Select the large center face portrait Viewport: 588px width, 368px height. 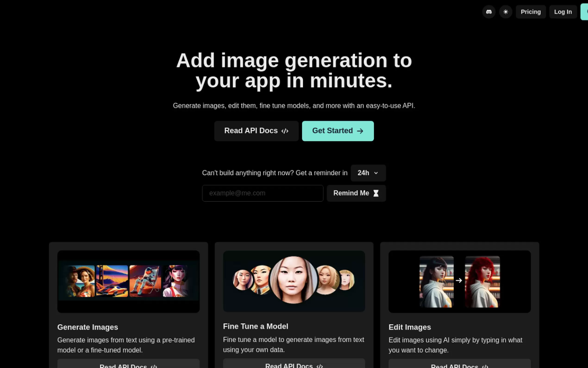[293, 280]
